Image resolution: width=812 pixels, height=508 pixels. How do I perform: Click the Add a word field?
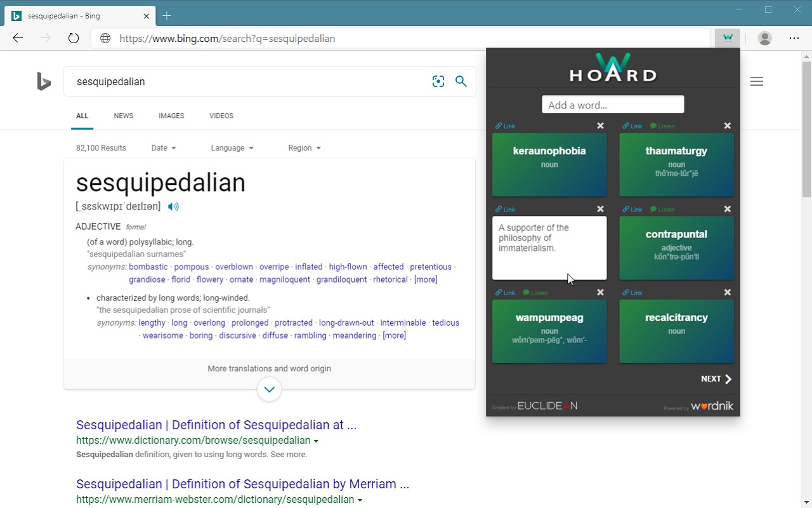click(x=613, y=105)
